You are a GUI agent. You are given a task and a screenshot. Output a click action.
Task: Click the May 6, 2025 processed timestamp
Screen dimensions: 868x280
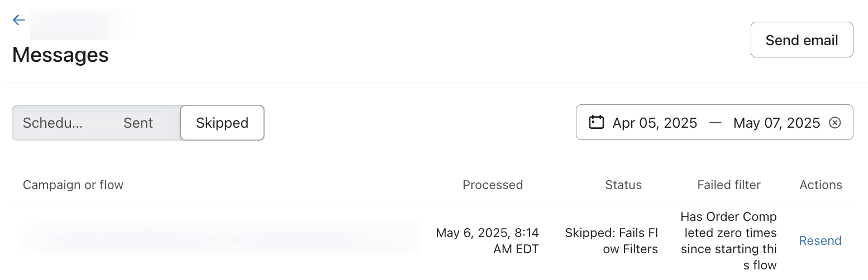pyautogui.click(x=488, y=240)
